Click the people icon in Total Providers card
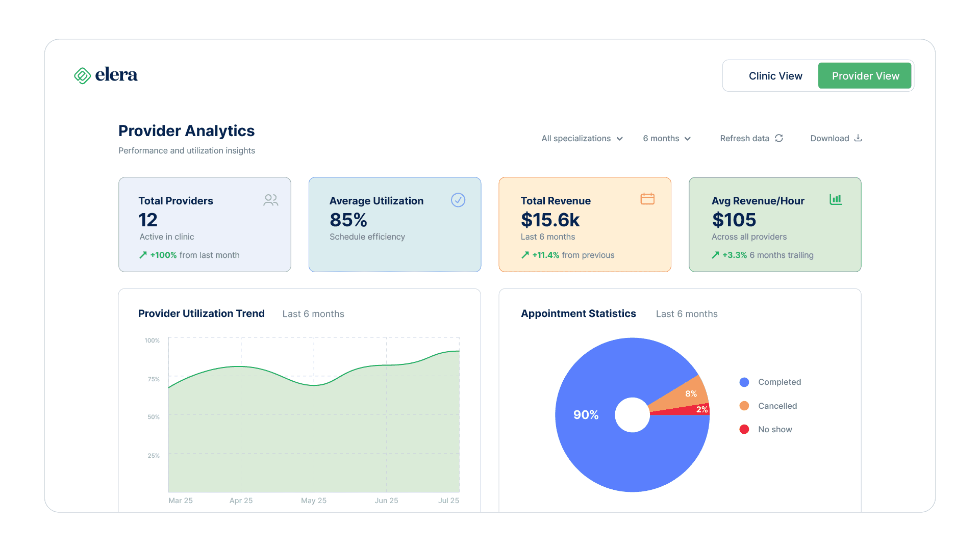This screenshot has height=551, width=980. click(x=271, y=200)
